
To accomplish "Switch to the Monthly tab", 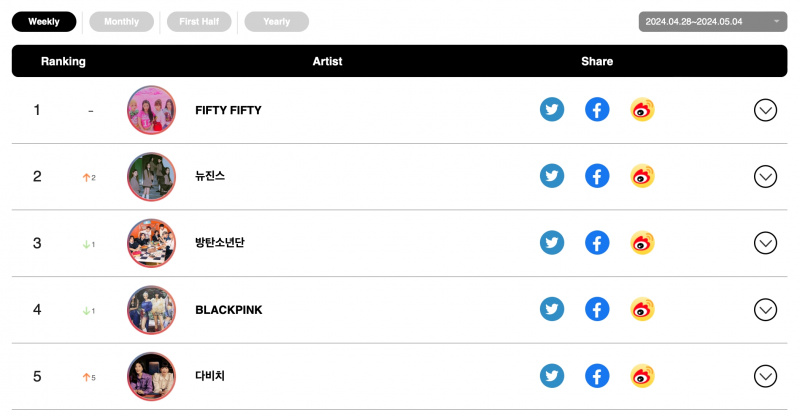I will coord(121,21).
